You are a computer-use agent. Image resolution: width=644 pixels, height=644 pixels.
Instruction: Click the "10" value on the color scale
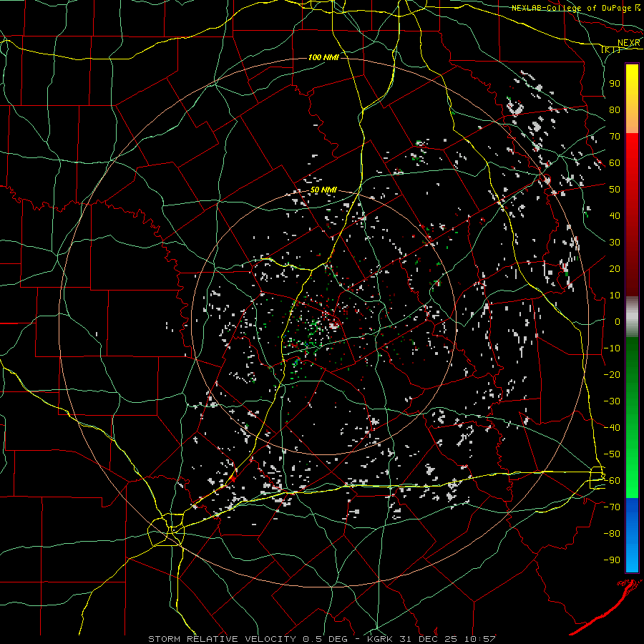[x=615, y=296]
